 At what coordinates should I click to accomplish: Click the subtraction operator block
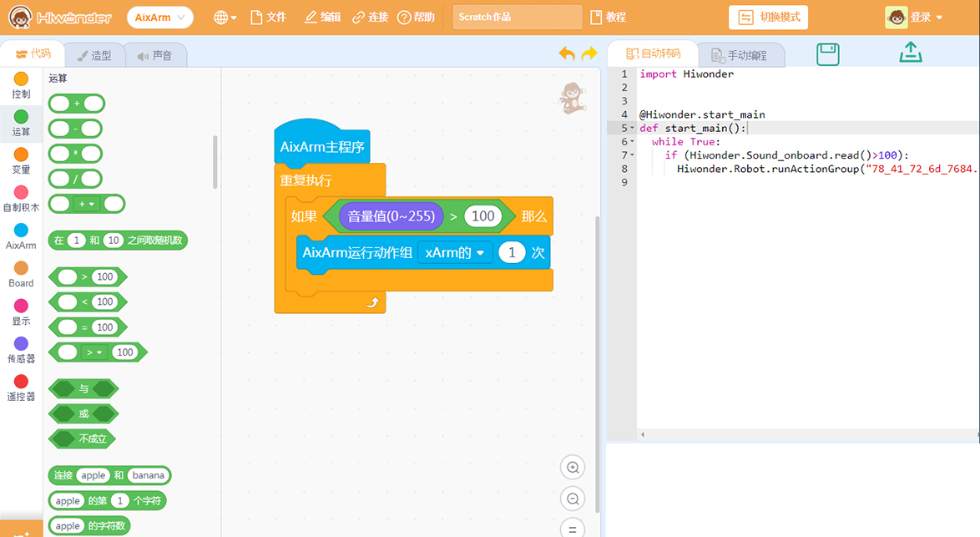[x=75, y=129]
